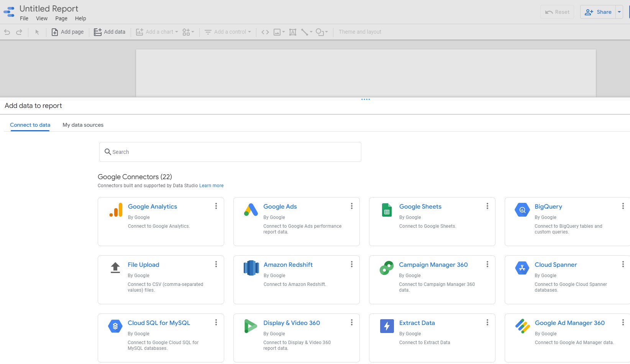Open the line tool dropdown

coord(307,32)
